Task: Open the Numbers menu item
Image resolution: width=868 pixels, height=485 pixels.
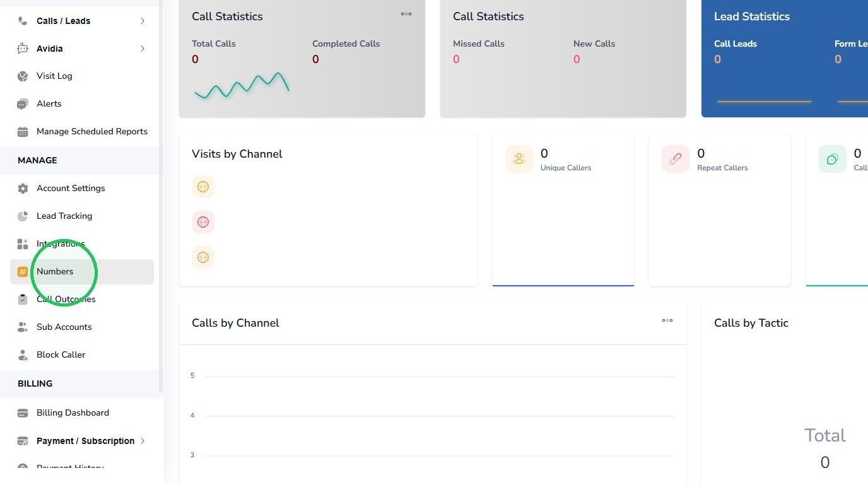Action: tap(82, 272)
